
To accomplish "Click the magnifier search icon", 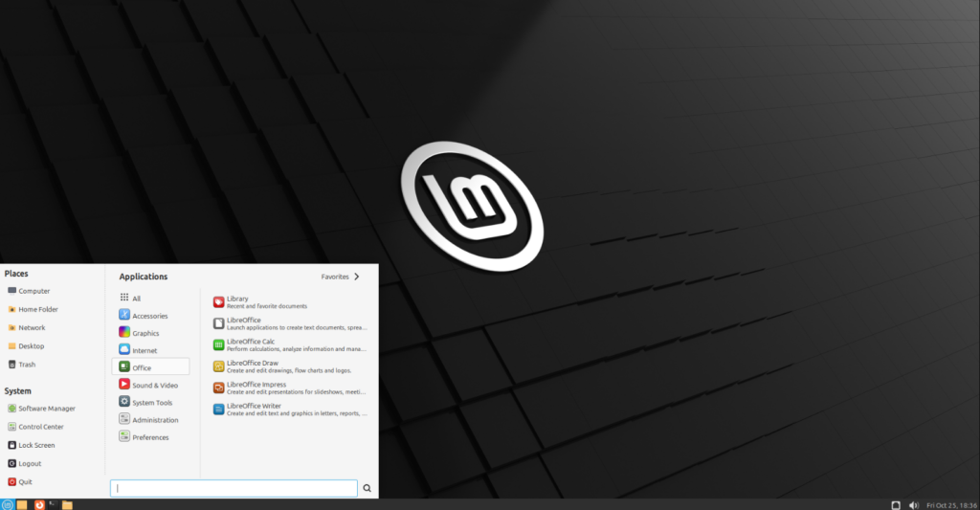I will (x=367, y=488).
